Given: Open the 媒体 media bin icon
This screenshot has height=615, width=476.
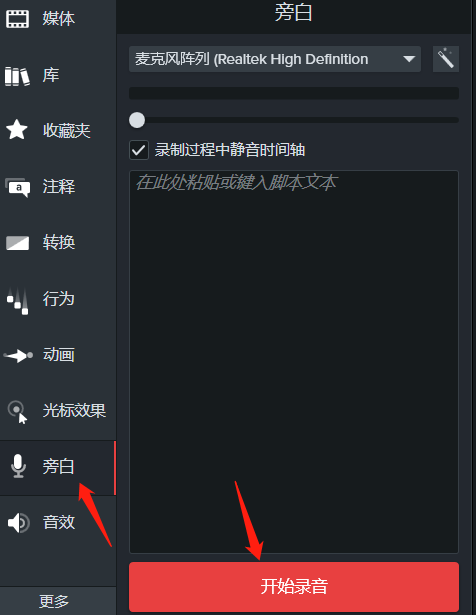Looking at the screenshot, I should pos(17,18).
